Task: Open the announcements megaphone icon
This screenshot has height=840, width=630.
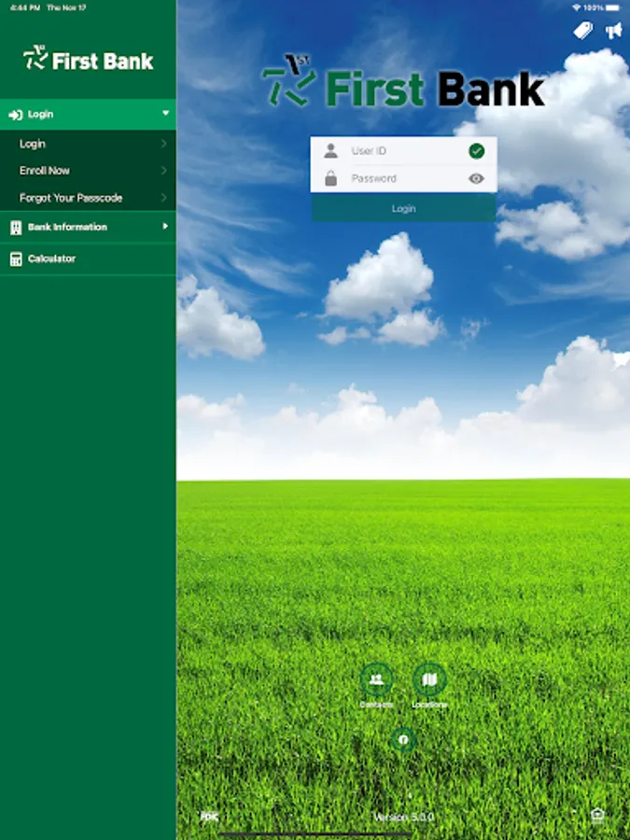Action: click(613, 31)
